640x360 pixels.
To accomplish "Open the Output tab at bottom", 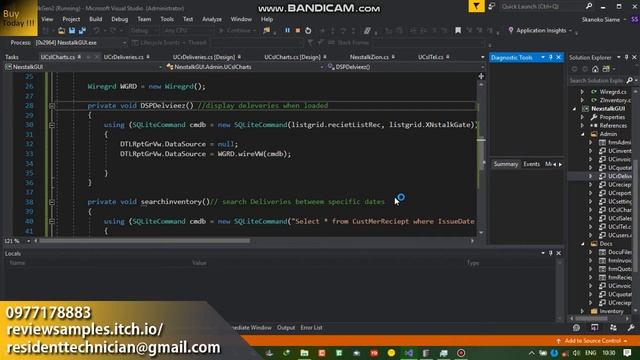I will coord(286,328).
